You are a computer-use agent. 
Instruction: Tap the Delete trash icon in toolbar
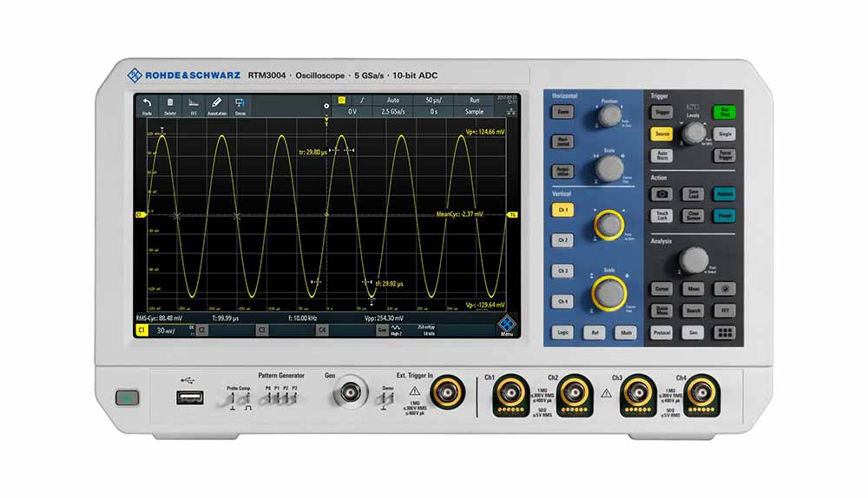pyautogui.click(x=170, y=105)
